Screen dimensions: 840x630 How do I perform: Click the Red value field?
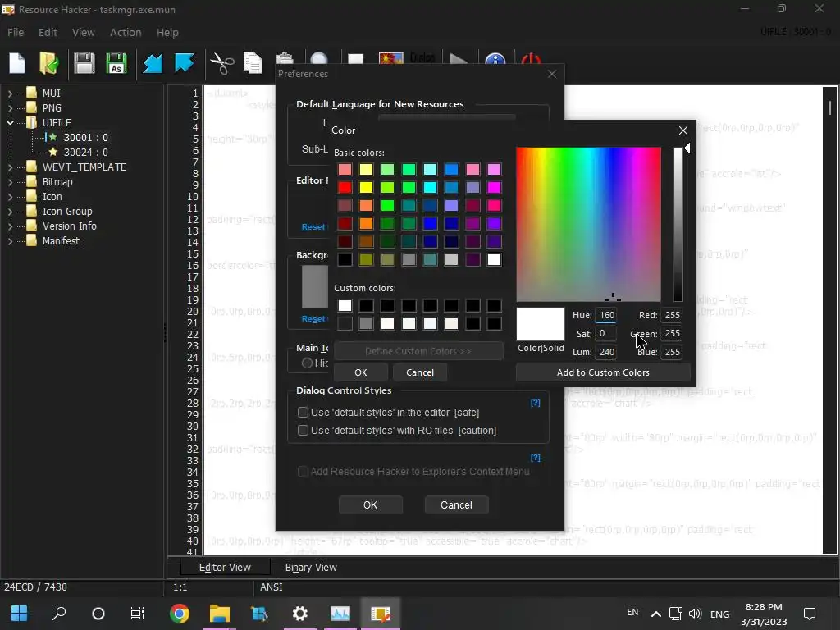tap(672, 315)
